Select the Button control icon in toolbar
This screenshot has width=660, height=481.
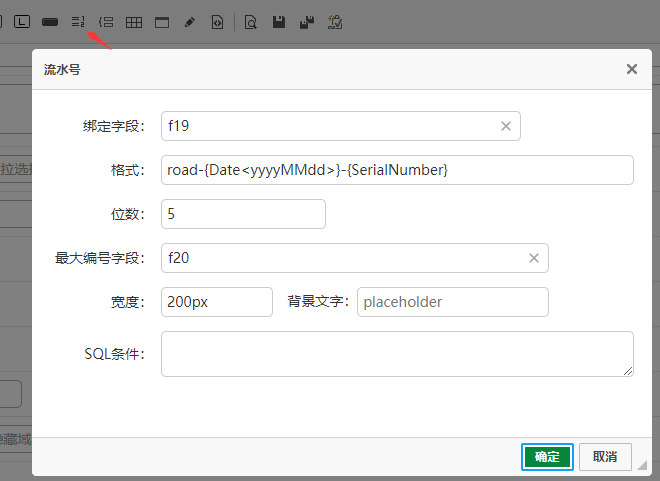50,22
